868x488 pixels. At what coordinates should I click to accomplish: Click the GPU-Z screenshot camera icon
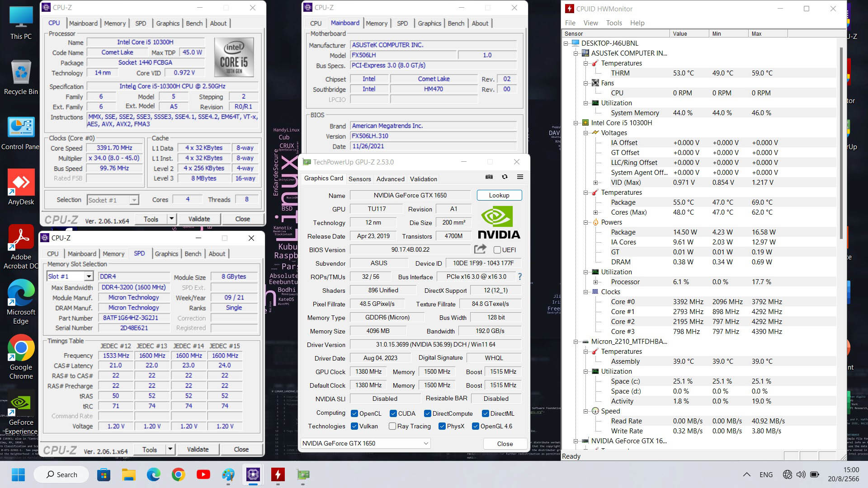(489, 177)
